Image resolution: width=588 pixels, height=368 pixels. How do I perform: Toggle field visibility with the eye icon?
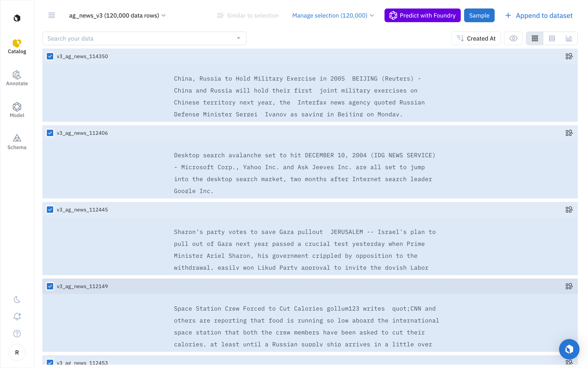[x=513, y=38]
